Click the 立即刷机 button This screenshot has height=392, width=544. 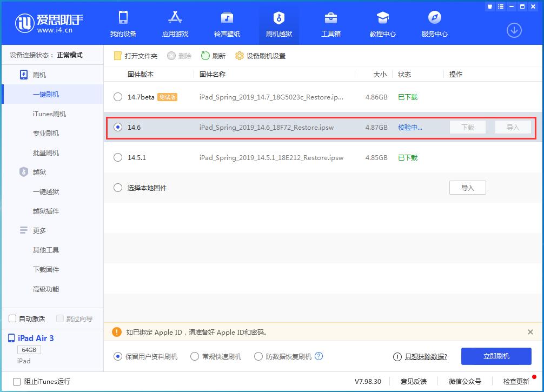coord(495,356)
